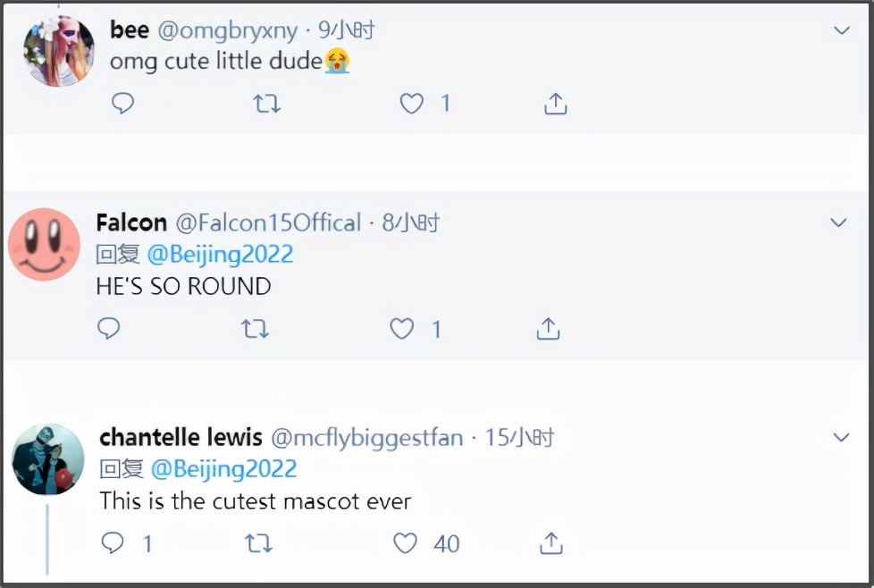
Task: Reply to chantelle lewis's cutest mascot tweet
Action: [113, 542]
